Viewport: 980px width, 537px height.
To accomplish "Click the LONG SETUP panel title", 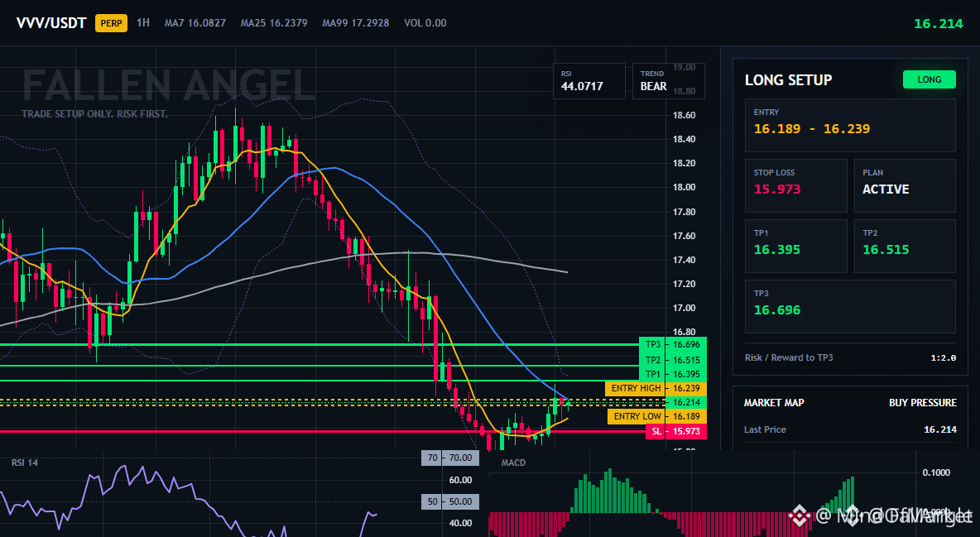I will point(788,80).
